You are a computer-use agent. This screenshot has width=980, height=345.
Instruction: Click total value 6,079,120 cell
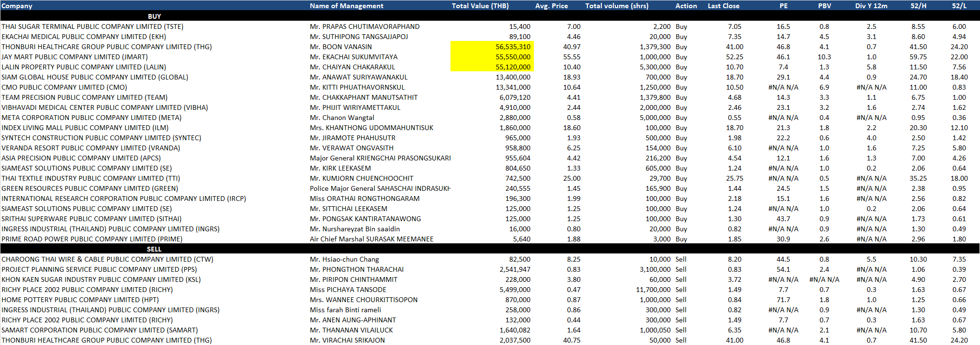pos(515,97)
